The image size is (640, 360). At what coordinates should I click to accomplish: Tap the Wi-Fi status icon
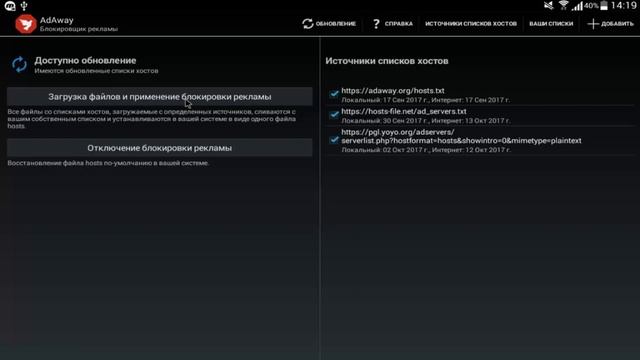[x=564, y=5]
